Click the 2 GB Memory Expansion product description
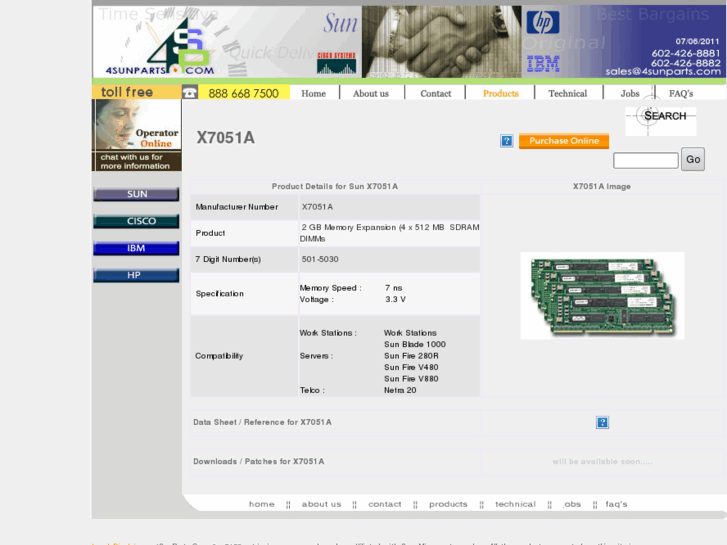 coord(389,233)
